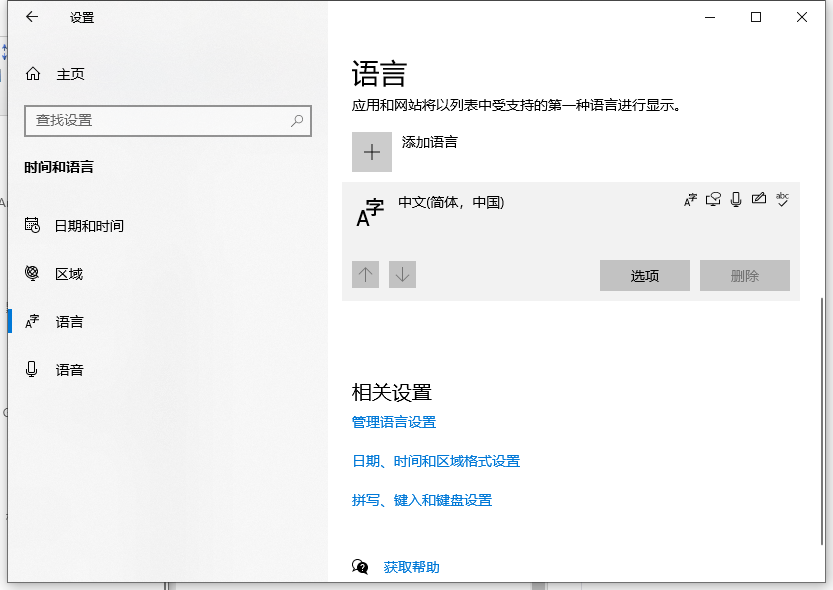Image resolution: width=833 pixels, height=590 pixels.
Task: Open 拼写、键入和键盘设置 link
Action: tap(421, 500)
